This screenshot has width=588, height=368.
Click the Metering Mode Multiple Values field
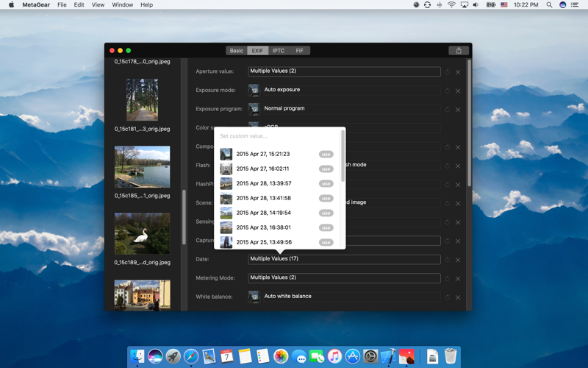[344, 278]
